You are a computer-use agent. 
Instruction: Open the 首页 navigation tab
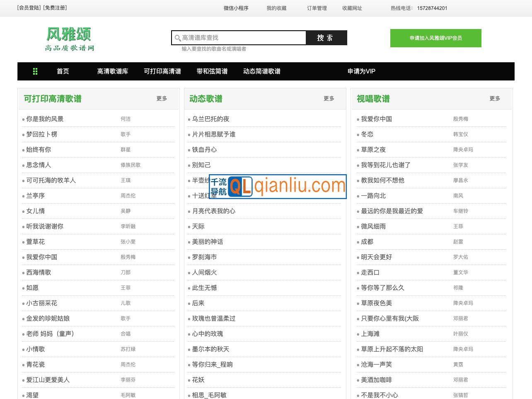(63, 71)
